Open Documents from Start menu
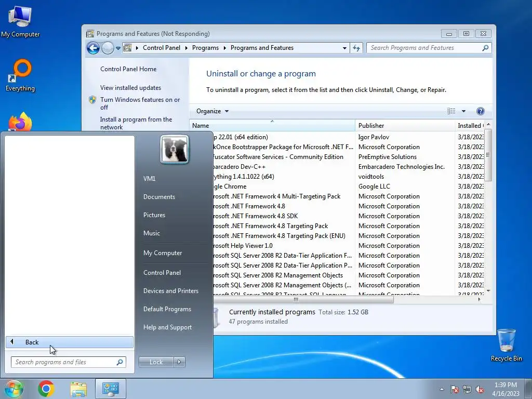 (159, 197)
